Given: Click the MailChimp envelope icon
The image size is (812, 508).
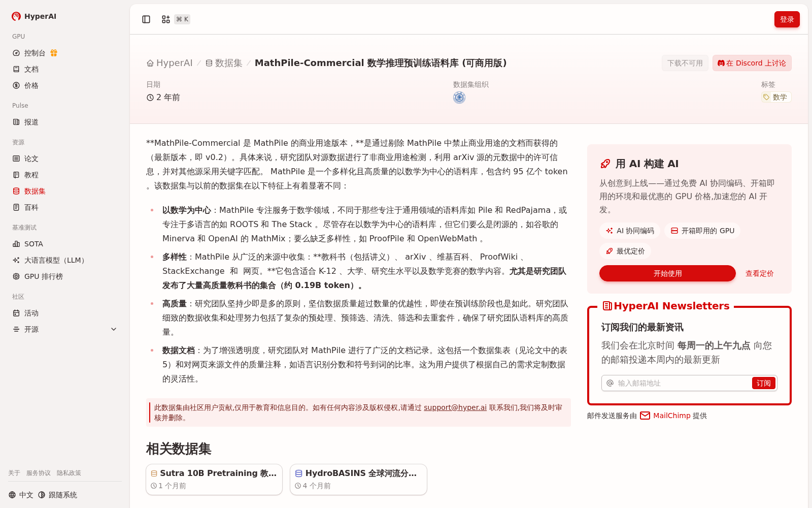Looking at the screenshot, I should [x=645, y=416].
